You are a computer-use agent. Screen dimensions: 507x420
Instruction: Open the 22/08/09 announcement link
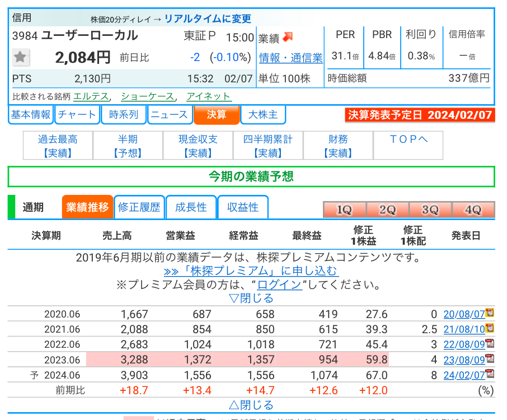pos(464,344)
